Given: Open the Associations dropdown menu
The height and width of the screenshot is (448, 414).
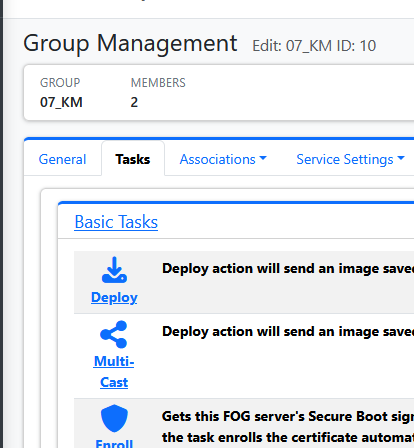Looking at the screenshot, I should (x=223, y=159).
